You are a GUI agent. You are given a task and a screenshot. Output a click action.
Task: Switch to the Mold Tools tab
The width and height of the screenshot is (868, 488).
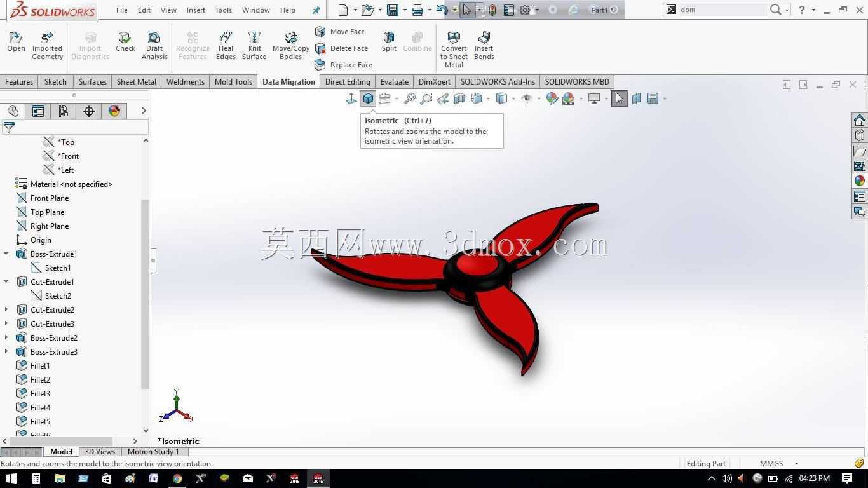pos(233,81)
